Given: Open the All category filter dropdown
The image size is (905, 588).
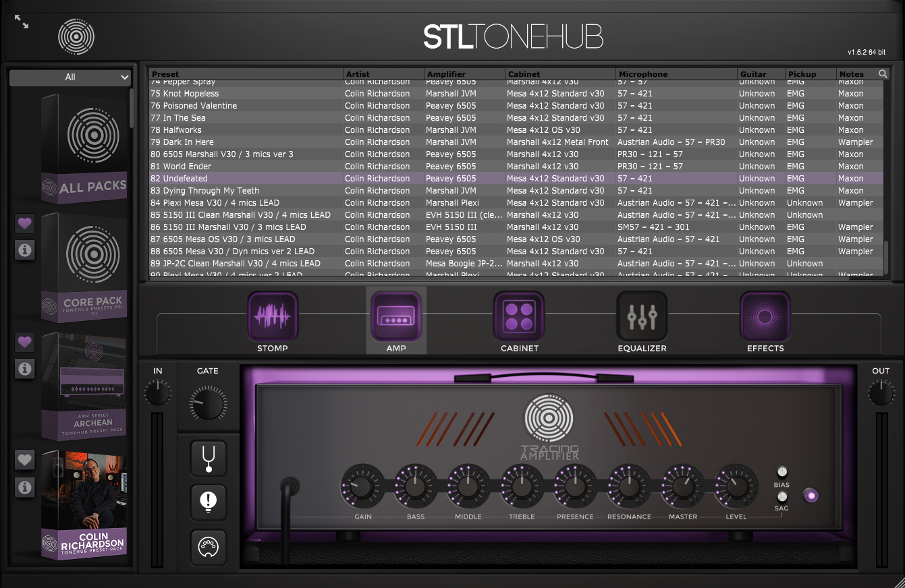Looking at the screenshot, I should [70, 77].
